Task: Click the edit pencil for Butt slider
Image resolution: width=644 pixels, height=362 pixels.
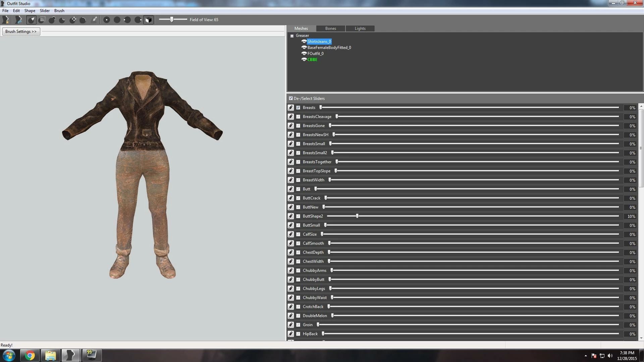Action: 291,189
